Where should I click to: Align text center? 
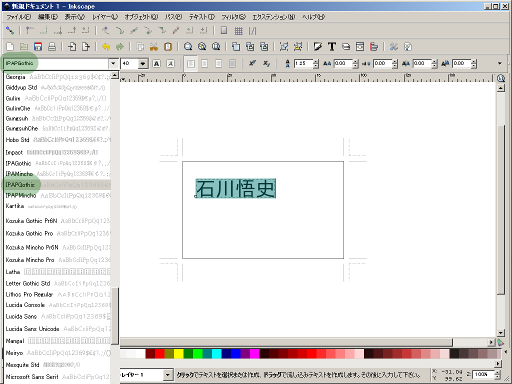coord(205,63)
